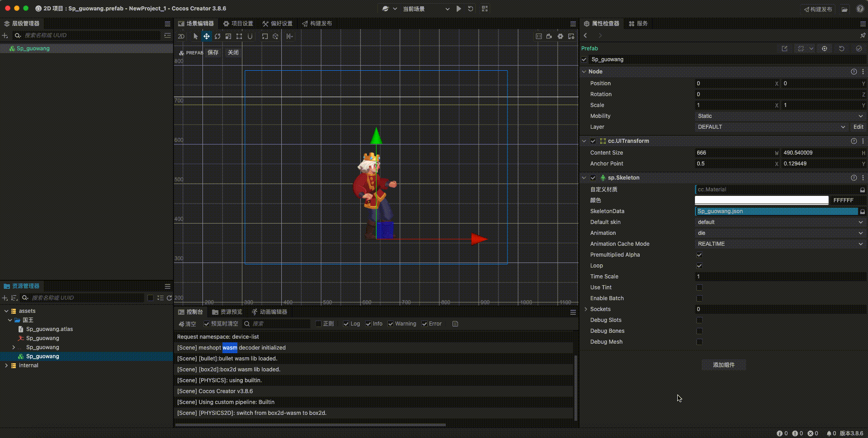
Task: Uncheck the Loop checkbox
Action: tap(699, 266)
